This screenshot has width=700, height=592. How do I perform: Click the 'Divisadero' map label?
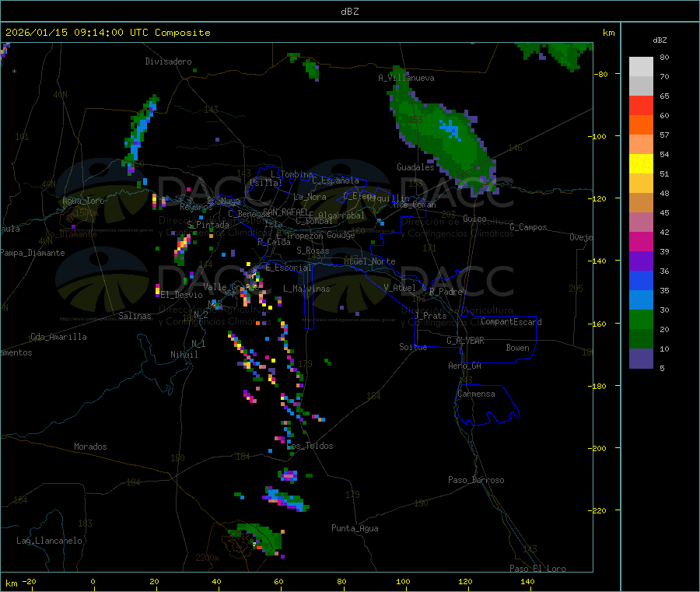pyautogui.click(x=168, y=61)
